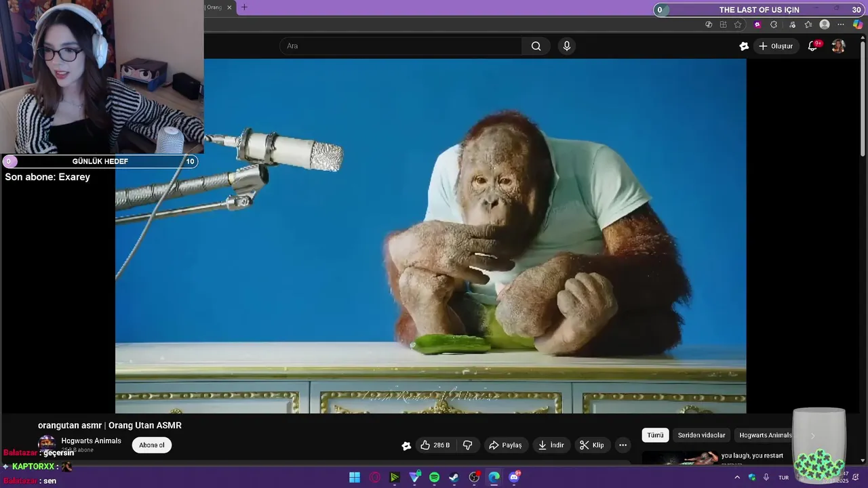This screenshot has width=868, height=488.
Task: Click 'orangutan asmr | Orang Utan ASMR' title
Action: pyautogui.click(x=110, y=426)
